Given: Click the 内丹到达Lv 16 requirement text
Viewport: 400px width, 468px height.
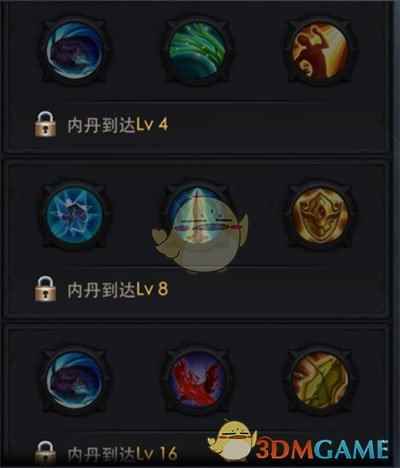Looking at the screenshot, I should 122,454.
